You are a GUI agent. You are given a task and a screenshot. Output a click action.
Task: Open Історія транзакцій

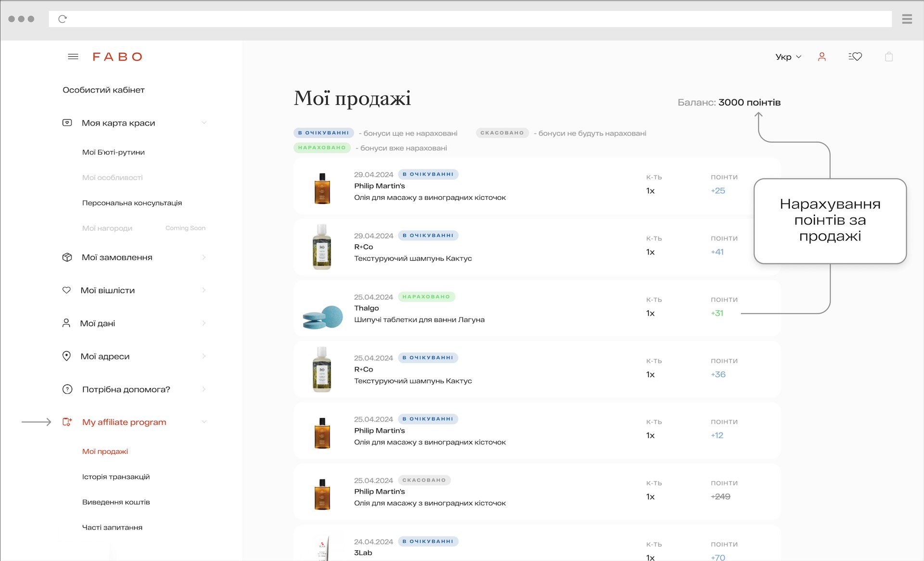pyautogui.click(x=116, y=477)
